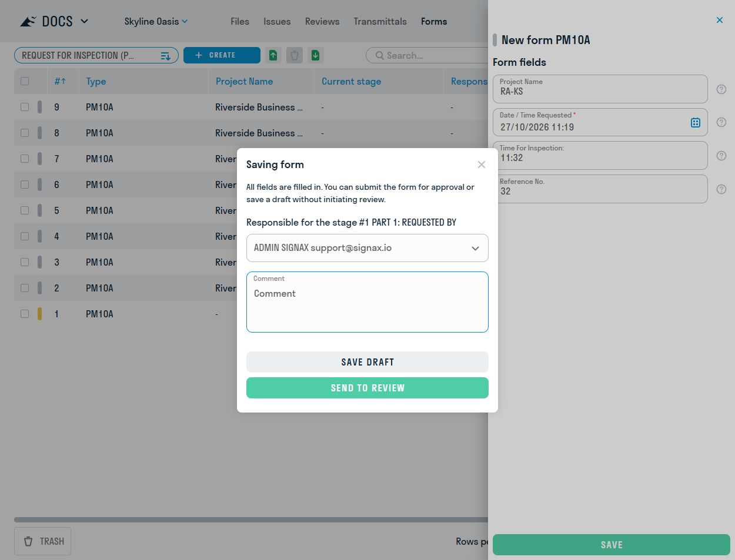
Task: Click the Create button
Action: click(x=222, y=55)
